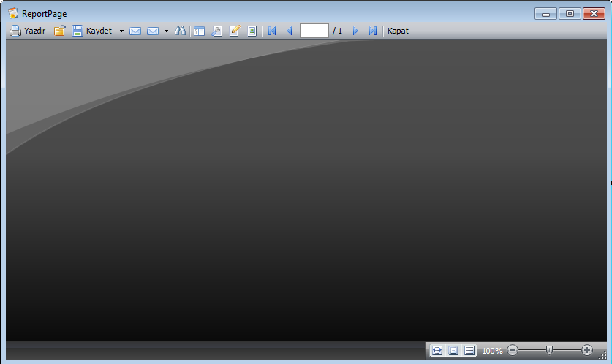Viewport: 612px width, 364px height.
Task: Click the Kaydet save button
Action: (92, 31)
